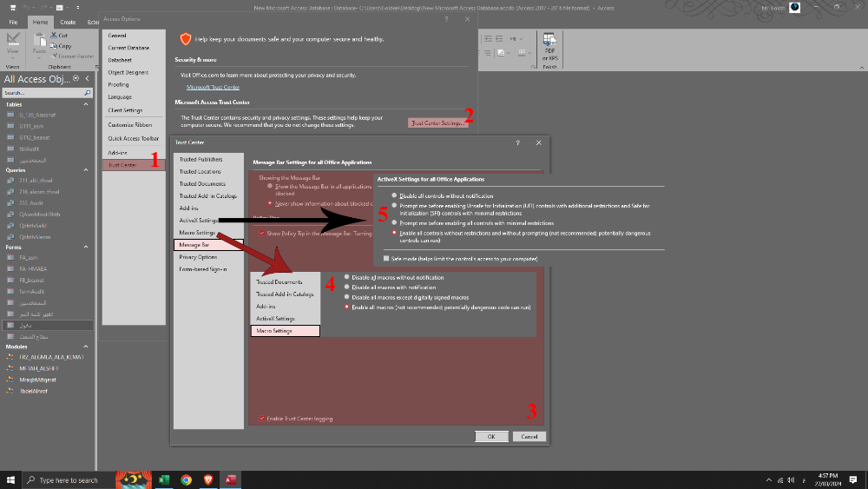This screenshot has height=489, width=868.
Task: Click the formAudit form icon
Action: 10,291
